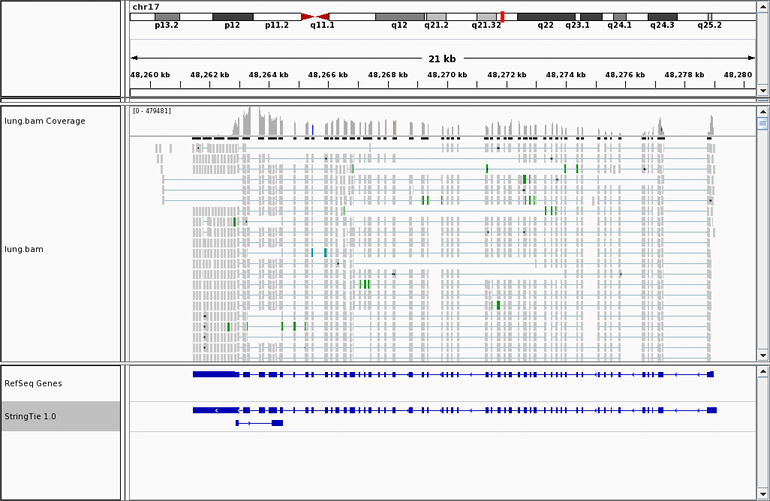Click the 48,270 kb ruler position
This screenshot has height=501, width=770.
coord(447,75)
